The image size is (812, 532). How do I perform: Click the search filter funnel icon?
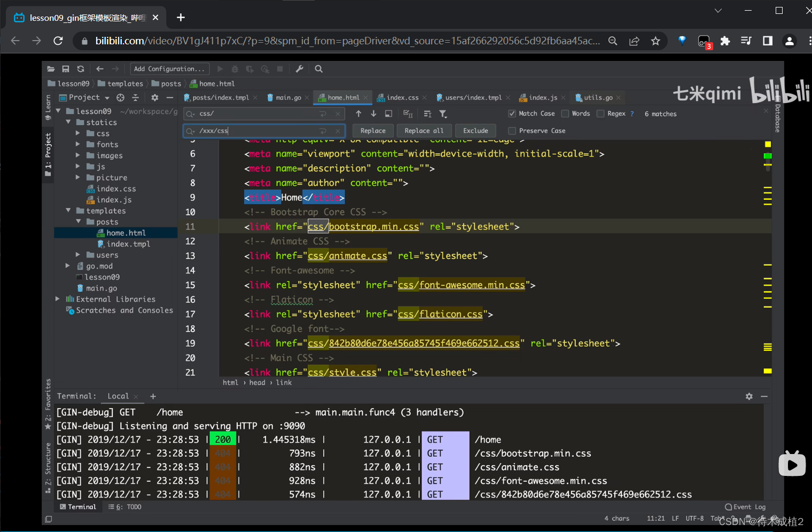(x=443, y=114)
